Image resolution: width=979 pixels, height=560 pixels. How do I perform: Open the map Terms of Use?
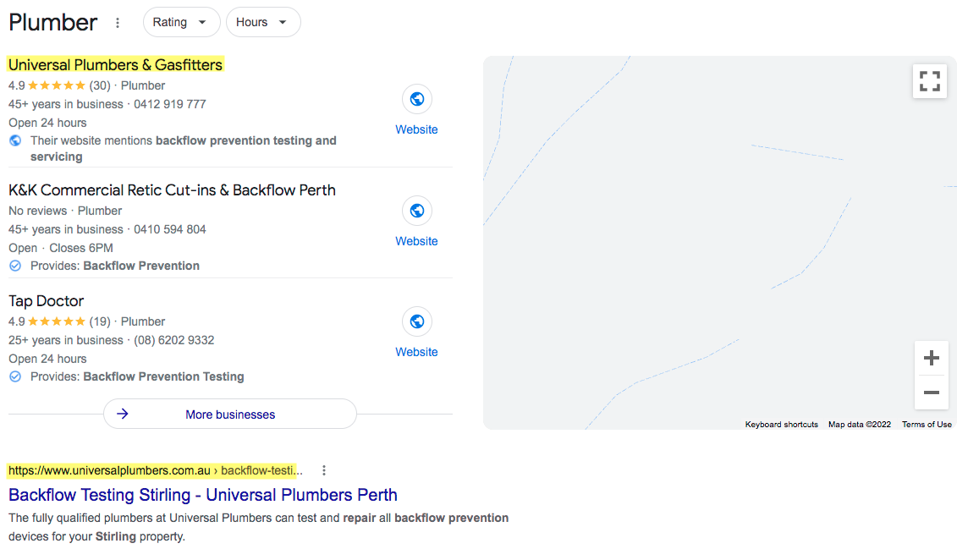(927, 425)
